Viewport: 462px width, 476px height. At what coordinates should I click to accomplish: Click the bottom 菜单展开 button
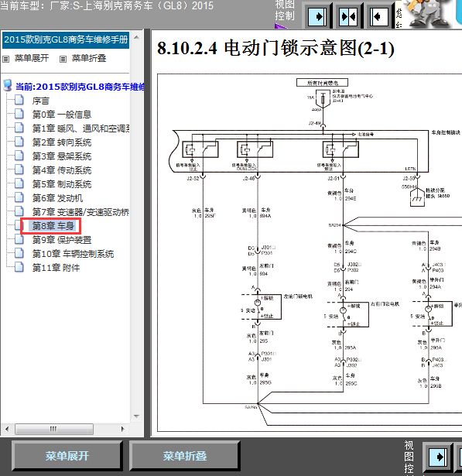tap(67, 456)
